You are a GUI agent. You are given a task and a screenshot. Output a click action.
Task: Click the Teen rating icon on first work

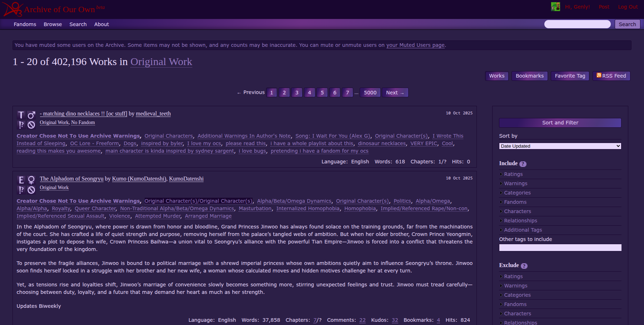pos(21,115)
